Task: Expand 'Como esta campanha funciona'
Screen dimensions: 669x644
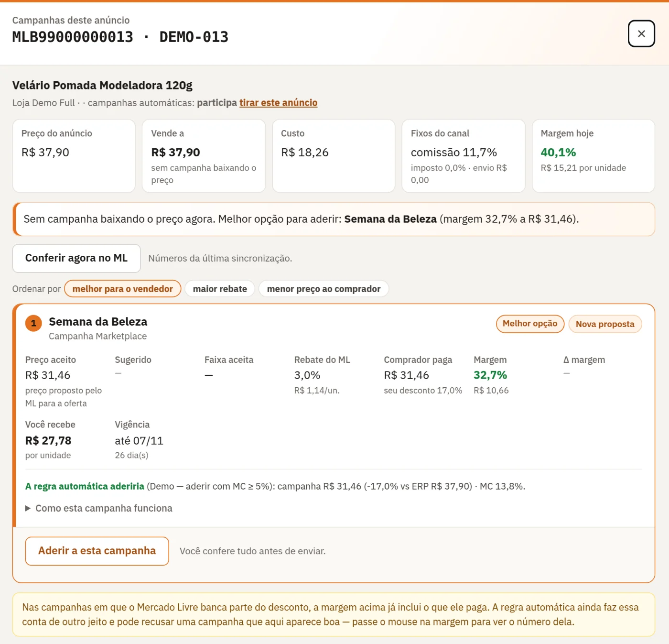Action: 99,508
